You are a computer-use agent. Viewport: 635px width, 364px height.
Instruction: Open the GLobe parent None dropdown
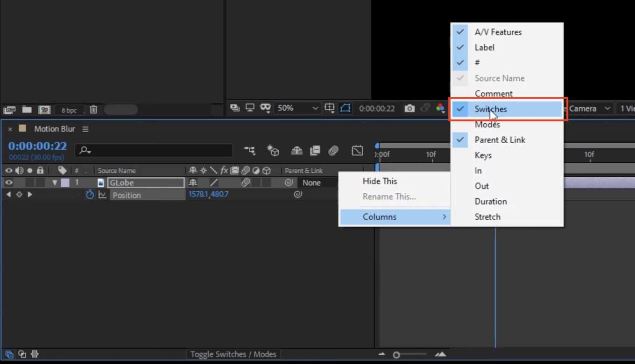[317, 182]
